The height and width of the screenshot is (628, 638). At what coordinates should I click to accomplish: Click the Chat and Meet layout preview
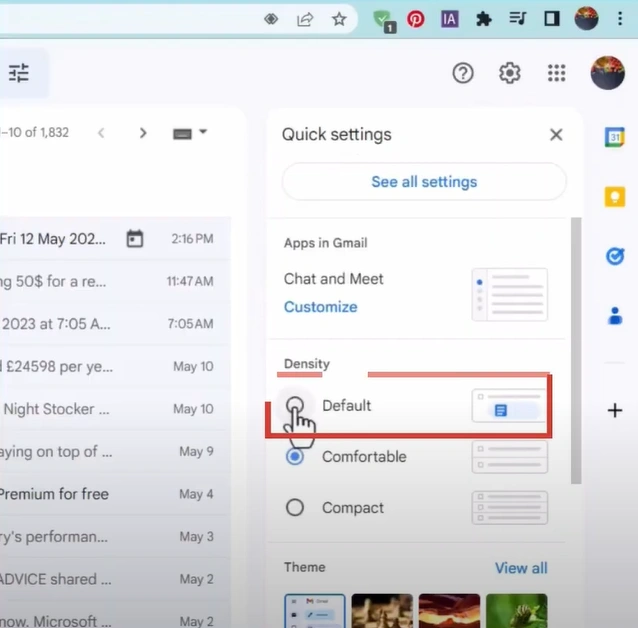[509, 294]
